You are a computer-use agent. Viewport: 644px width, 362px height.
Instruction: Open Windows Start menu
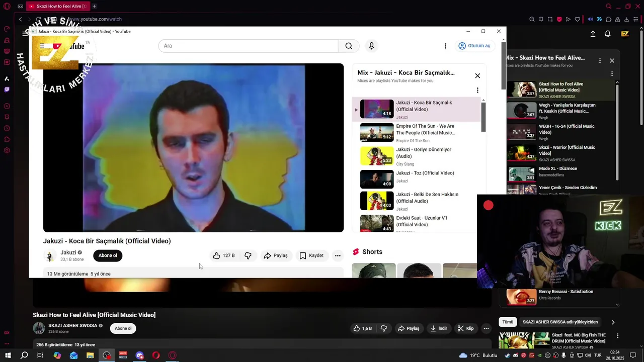(x=8, y=355)
